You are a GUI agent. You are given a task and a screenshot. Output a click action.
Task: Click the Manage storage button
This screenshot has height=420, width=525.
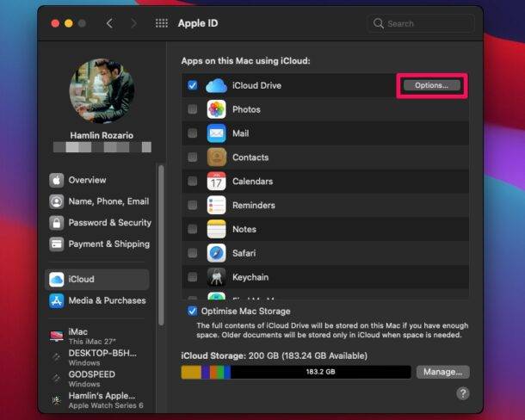point(443,372)
